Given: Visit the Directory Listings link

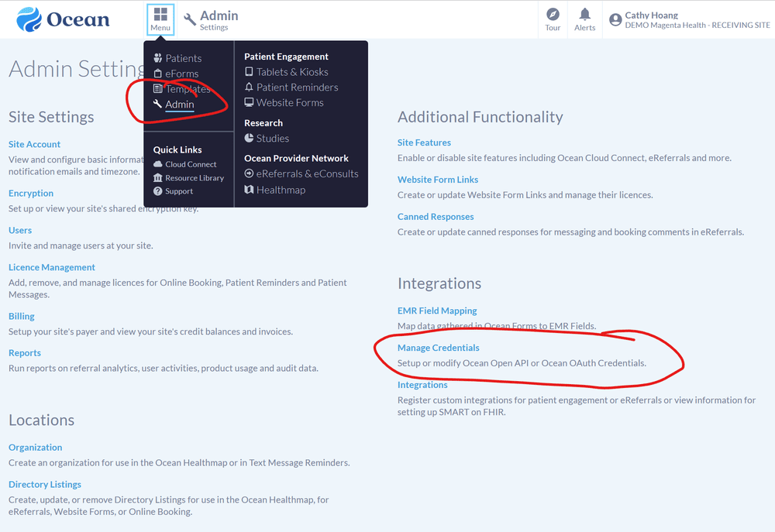Looking at the screenshot, I should tap(44, 484).
